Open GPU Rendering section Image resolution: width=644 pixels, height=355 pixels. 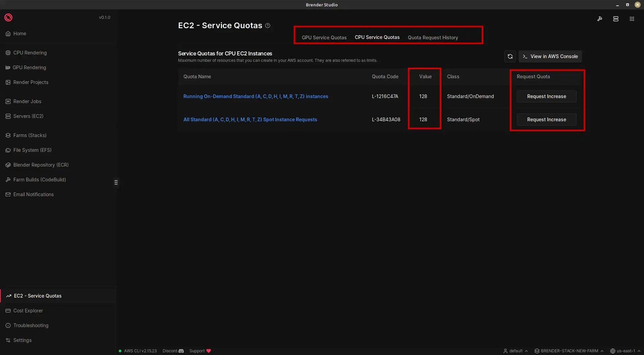click(58, 68)
